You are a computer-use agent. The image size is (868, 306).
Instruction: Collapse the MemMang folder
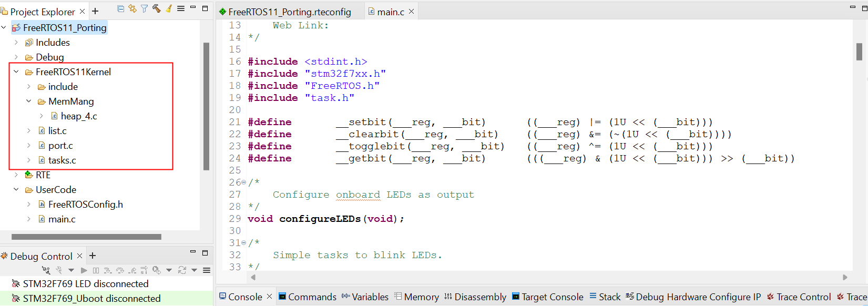coord(29,101)
